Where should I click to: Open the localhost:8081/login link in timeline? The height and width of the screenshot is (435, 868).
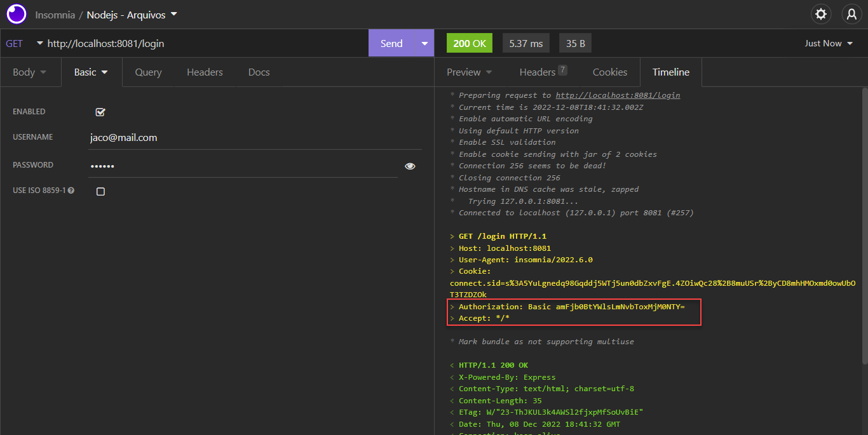pos(618,95)
